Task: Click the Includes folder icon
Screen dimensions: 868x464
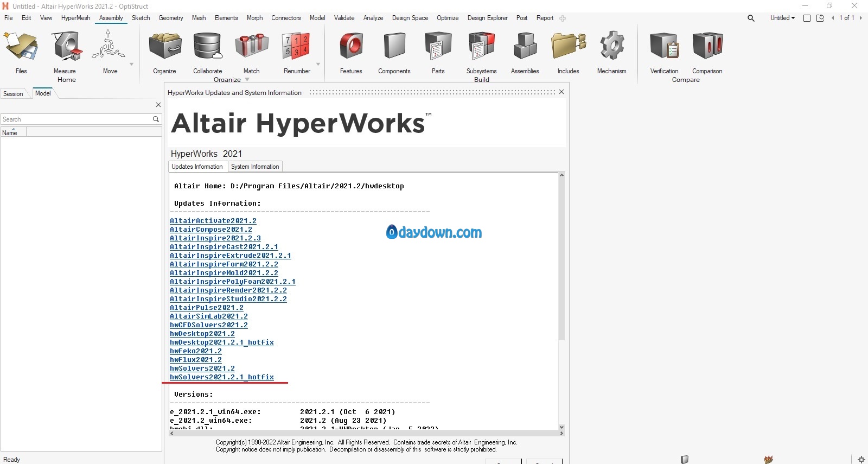Action: pos(569,46)
